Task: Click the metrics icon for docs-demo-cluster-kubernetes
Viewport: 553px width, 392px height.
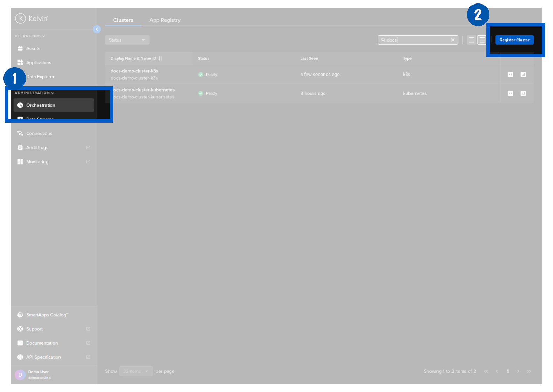Action: [x=523, y=93]
